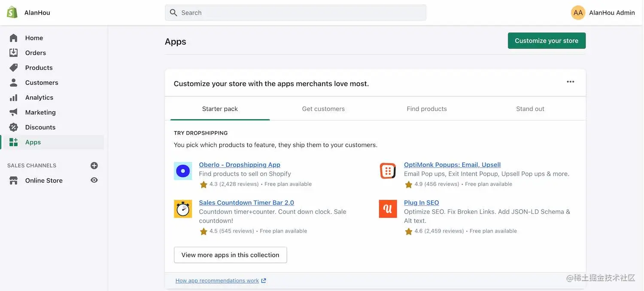
Task: Switch to the Get customers tab
Action: [323, 108]
